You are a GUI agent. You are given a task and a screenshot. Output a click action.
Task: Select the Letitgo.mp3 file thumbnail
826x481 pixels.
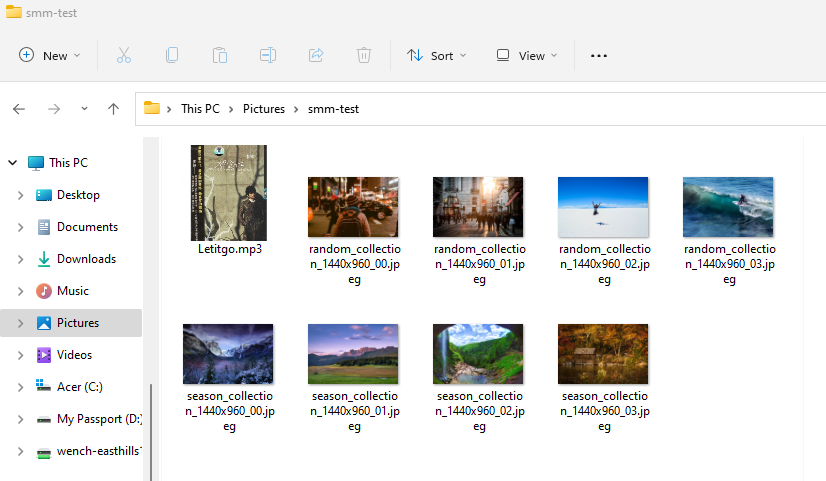pos(229,193)
